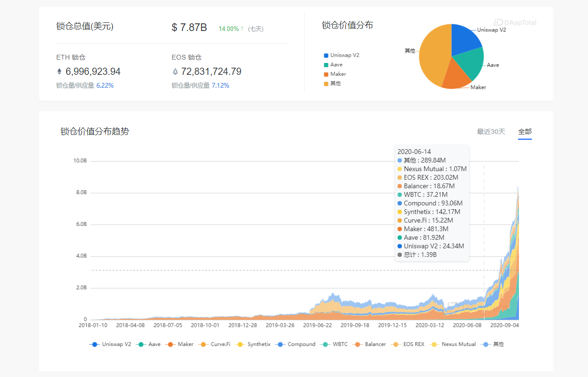588x377 pixels.
Task: Click Maker : 481.3M in tooltip
Action: click(x=424, y=229)
